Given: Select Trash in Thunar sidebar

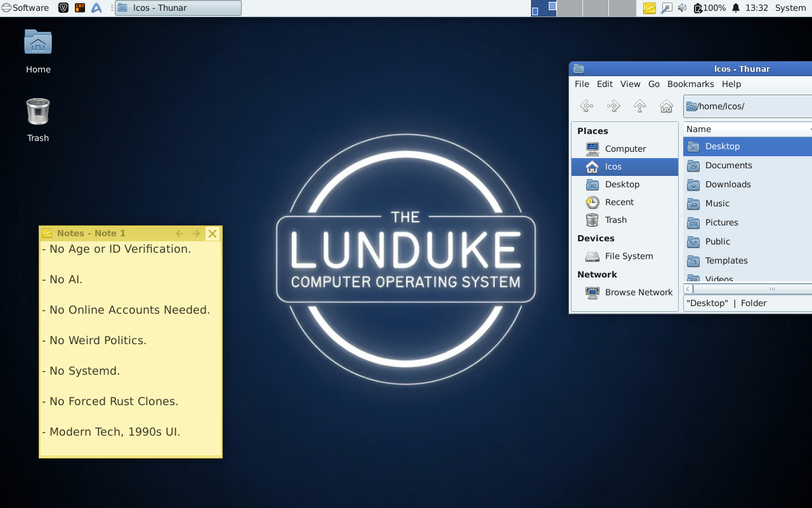Looking at the screenshot, I should [625, 220].
